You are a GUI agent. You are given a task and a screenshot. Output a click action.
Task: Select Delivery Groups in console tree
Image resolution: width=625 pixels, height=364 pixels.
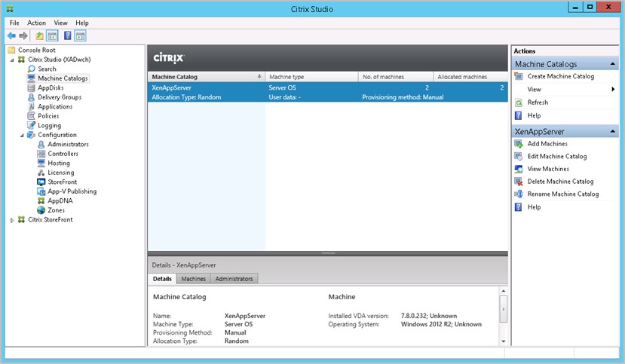pos(59,97)
